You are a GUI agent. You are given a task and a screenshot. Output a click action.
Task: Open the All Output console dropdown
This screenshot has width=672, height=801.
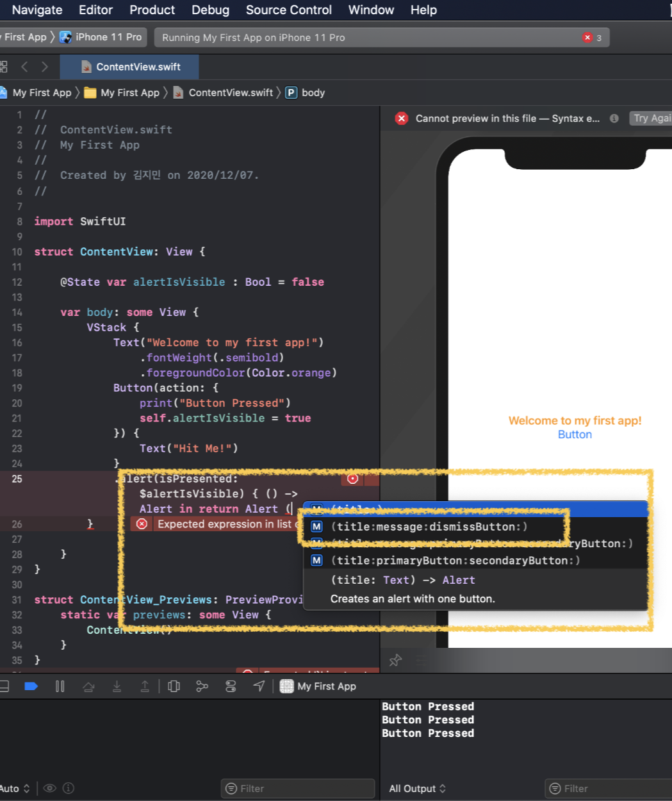point(418,788)
